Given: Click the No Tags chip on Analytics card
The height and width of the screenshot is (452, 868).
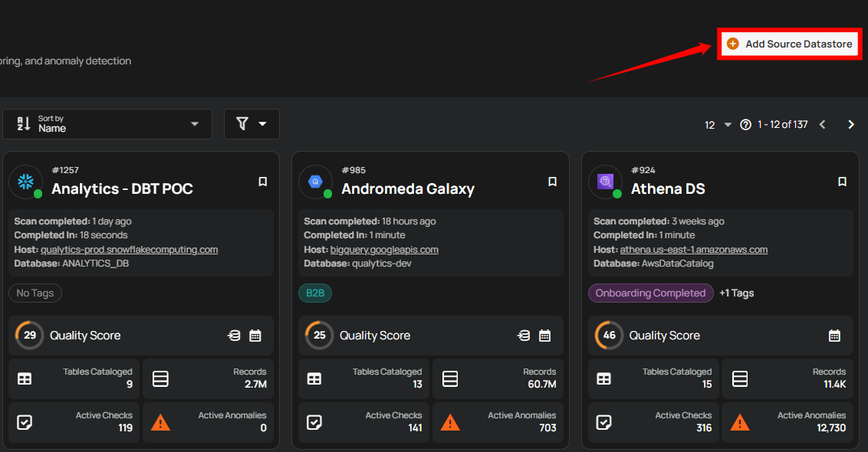Looking at the screenshot, I should [35, 293].
